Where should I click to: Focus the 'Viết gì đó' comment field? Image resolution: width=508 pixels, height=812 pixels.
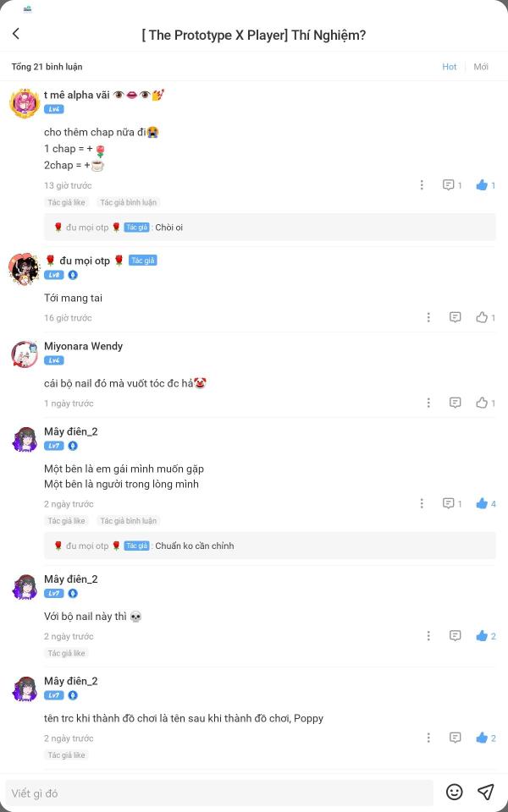pos(219,793)
